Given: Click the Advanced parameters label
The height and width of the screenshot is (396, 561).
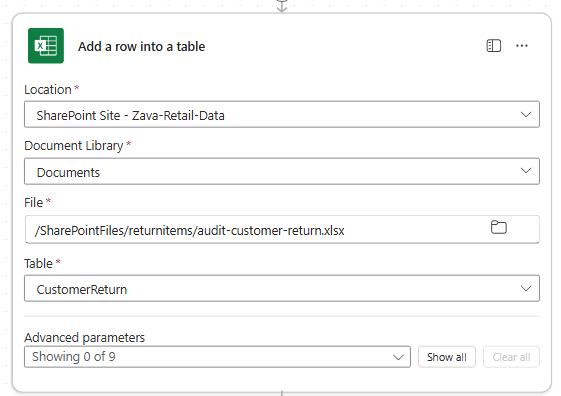Looking at the screenshot, I should point(84,337).
